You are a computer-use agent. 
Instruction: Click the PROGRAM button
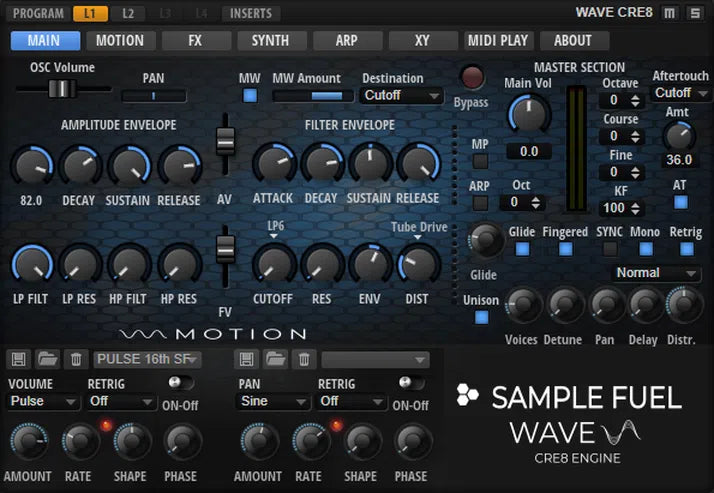click(x=39, y=14)
